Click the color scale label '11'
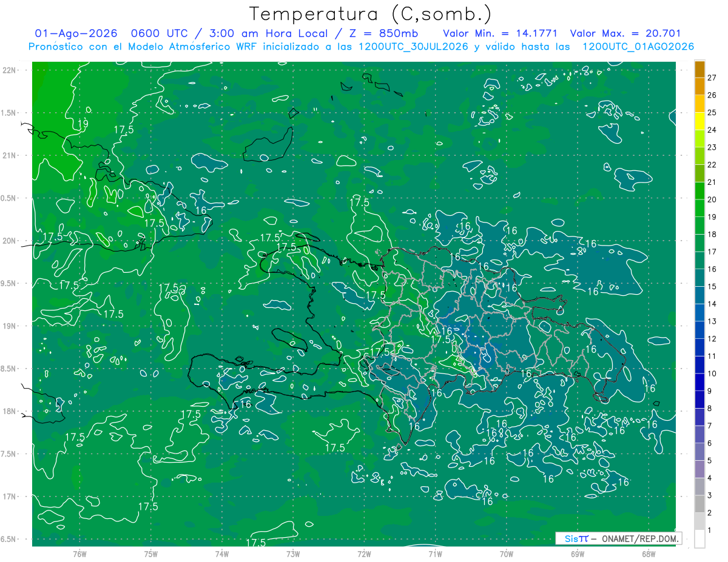 712,356
